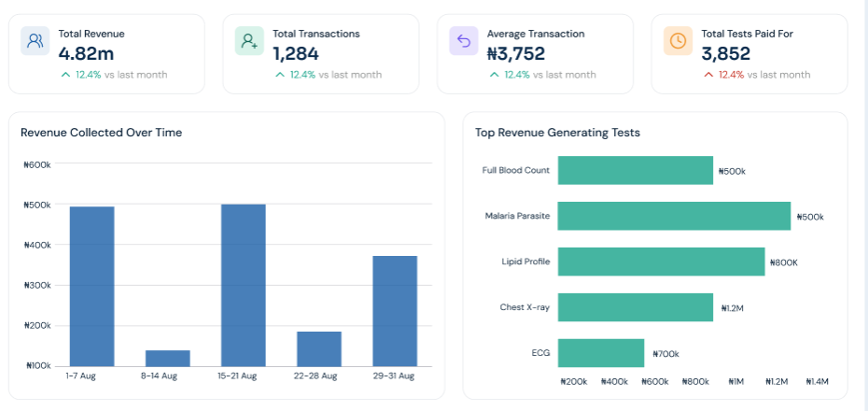Screen dimensions: 868x411
Task: Click the 1,284 total transactions value
Action: pyautogui.click(x=296, y=54)
